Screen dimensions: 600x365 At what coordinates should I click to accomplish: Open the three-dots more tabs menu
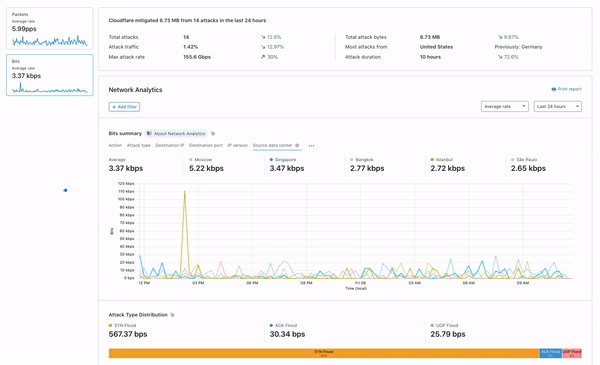coord(311,146)
